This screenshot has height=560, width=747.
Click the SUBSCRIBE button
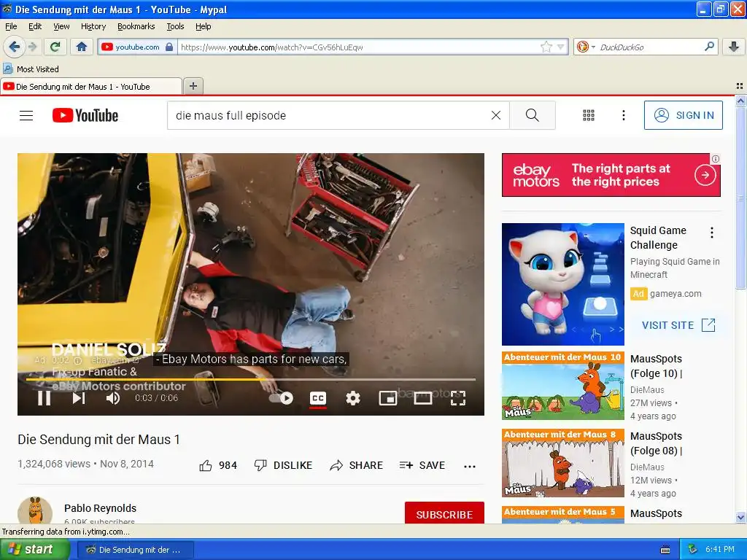444,513
